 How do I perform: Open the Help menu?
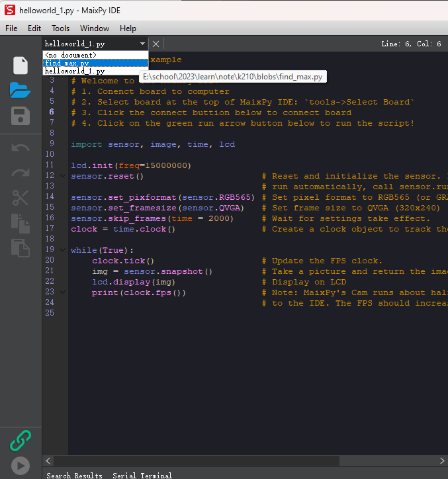point(128,28)
